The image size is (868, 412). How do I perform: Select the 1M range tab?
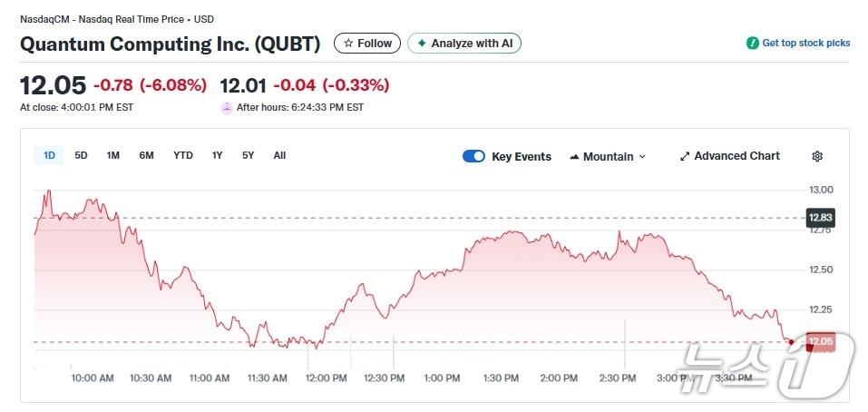pos(113,155)
